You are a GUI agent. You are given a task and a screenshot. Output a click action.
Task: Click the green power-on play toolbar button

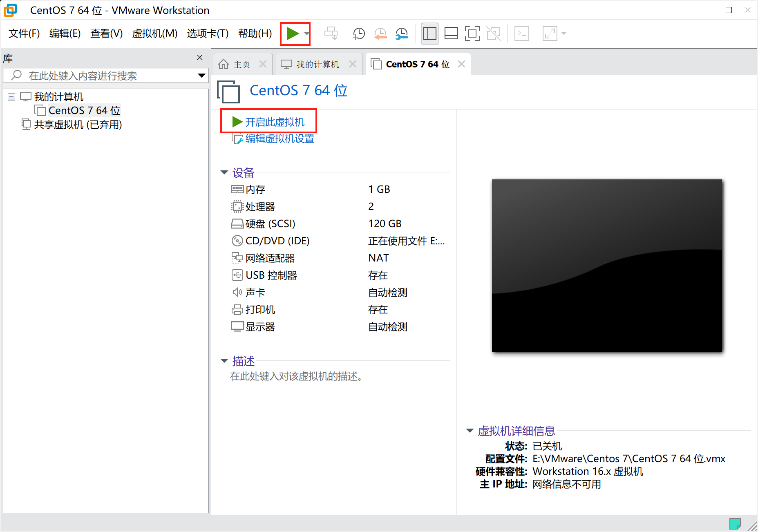293,34
